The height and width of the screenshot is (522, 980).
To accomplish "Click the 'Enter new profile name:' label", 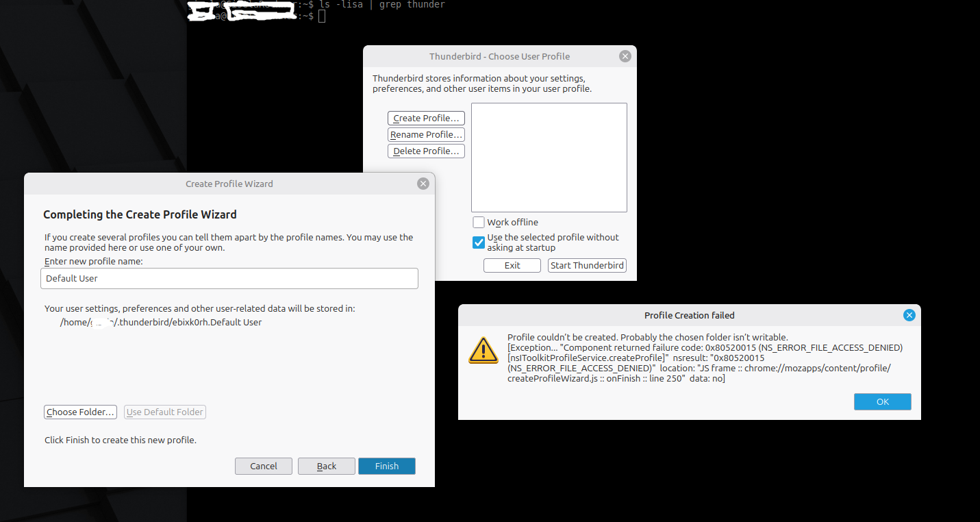I will coord(93,262).
